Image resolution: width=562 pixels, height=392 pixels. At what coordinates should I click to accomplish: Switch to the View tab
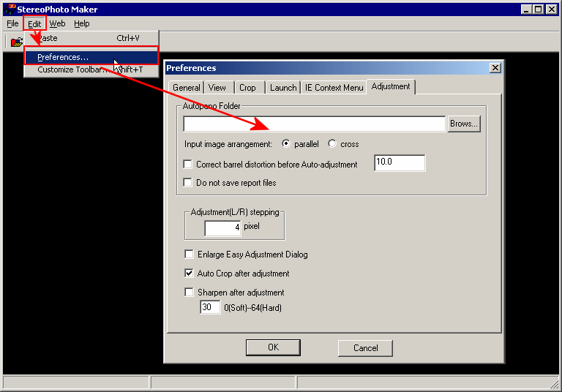tap(217, 88)
